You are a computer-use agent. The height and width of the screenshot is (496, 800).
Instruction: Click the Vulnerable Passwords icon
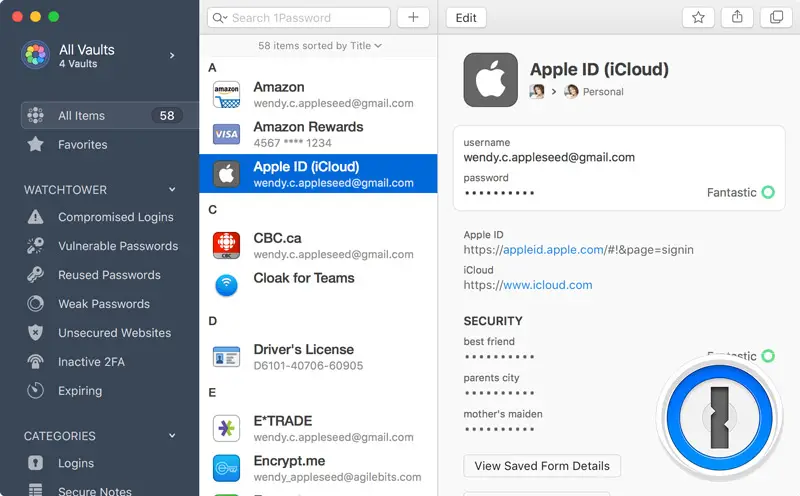pyautogui.click(x=35, y=246)
